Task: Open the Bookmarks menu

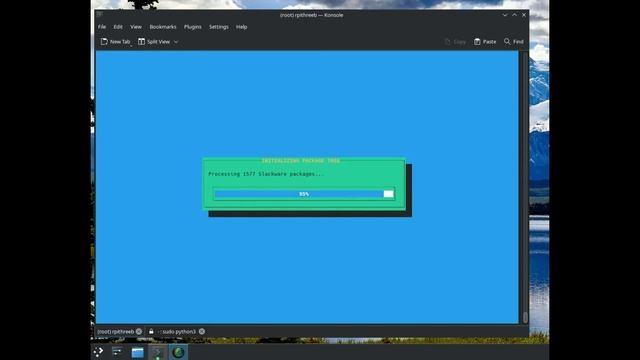Action: [x=163, y=27]
